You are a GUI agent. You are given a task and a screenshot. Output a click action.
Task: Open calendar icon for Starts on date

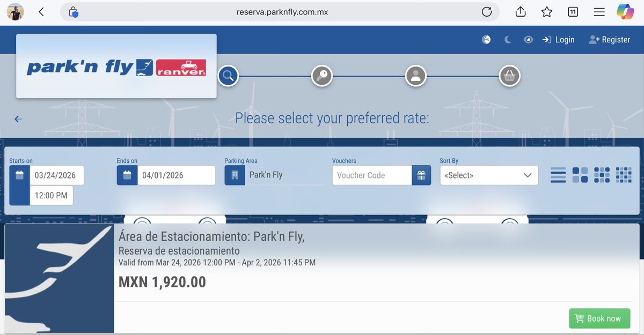[x=19, y=175]
